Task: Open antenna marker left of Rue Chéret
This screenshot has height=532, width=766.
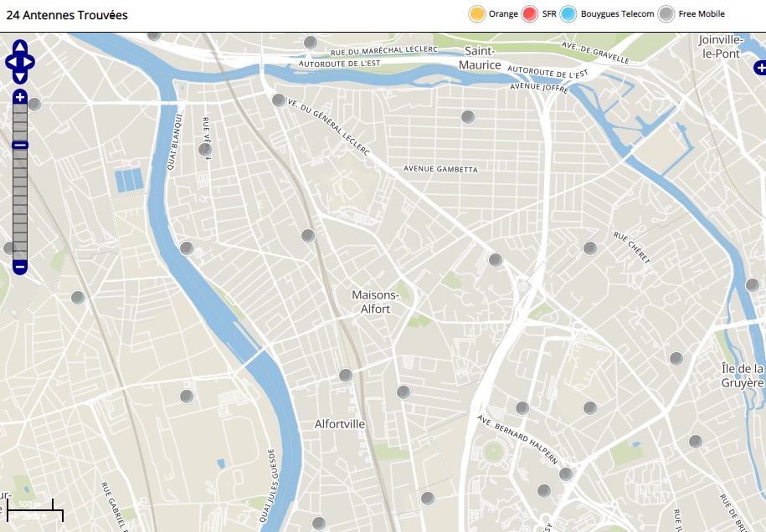Action: [590, 248]
